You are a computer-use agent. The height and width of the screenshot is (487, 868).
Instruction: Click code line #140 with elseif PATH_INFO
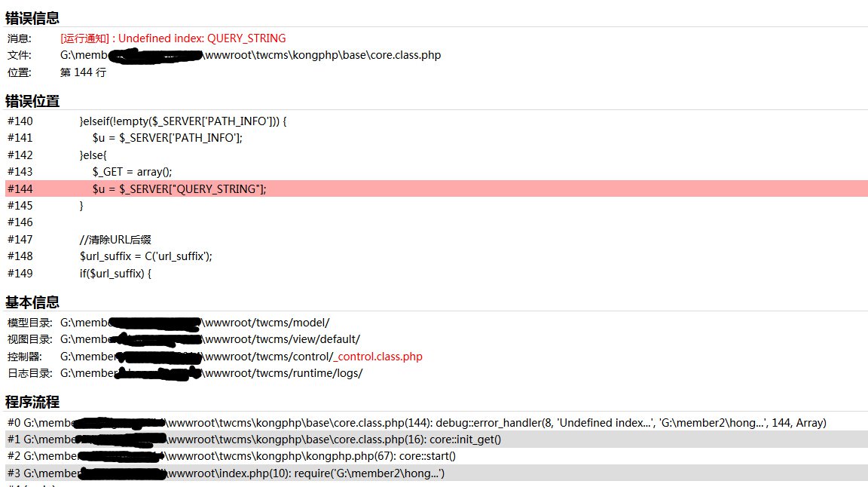[x=183, y=121]
